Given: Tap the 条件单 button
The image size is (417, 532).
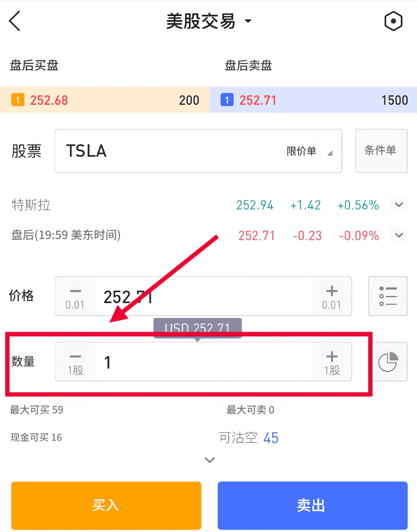Looking at the screenshot, I should (x=381, y=151).
